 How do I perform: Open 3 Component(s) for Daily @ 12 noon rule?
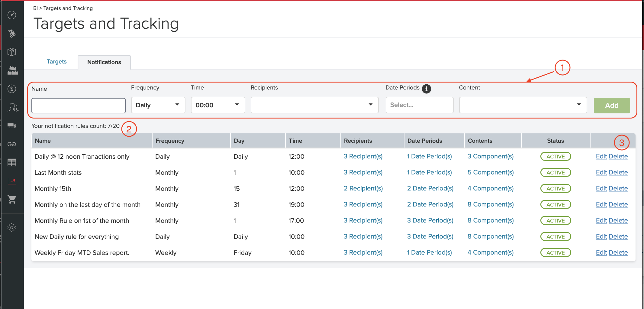[491, 156]
